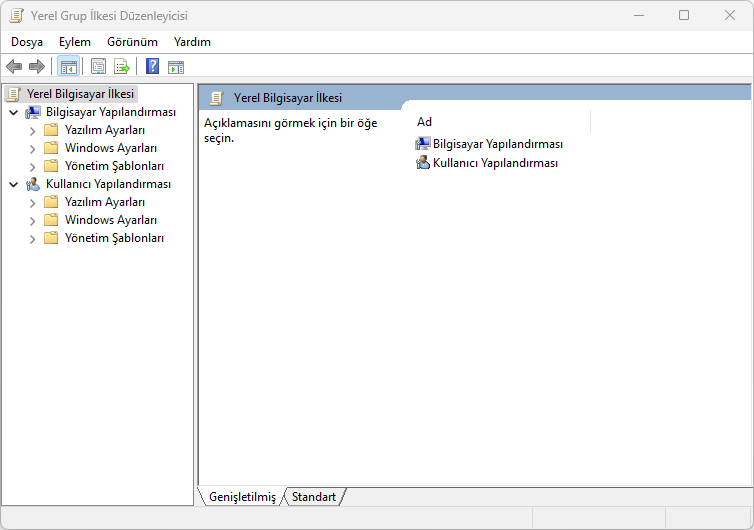Select the Yerel Bilgisayar İlkesi root label in tree
754x530 pixels.
[80, 94]
